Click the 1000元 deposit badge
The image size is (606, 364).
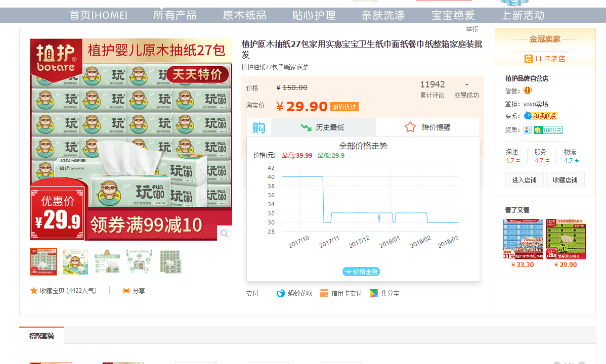pyautogui.click(x=548, y=130)
